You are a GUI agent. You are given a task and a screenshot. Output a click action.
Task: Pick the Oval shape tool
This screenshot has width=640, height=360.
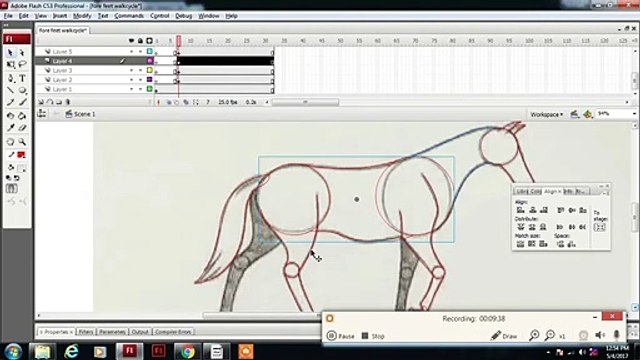22,90
